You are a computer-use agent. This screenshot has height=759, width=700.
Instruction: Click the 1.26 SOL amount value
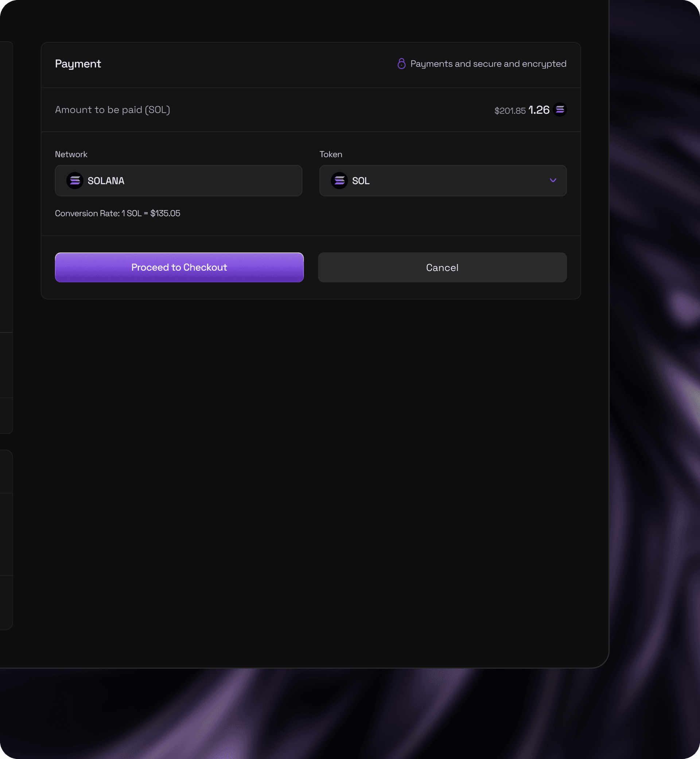pos(538,110)
